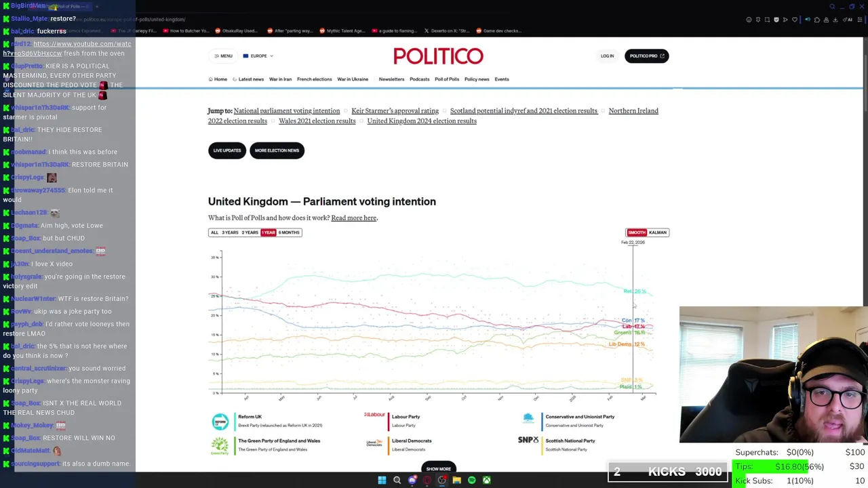Open 'OtsakuRay Used...' bookmark
The width and height of the screenshot is (868, 488).
(x=236, y=30)
